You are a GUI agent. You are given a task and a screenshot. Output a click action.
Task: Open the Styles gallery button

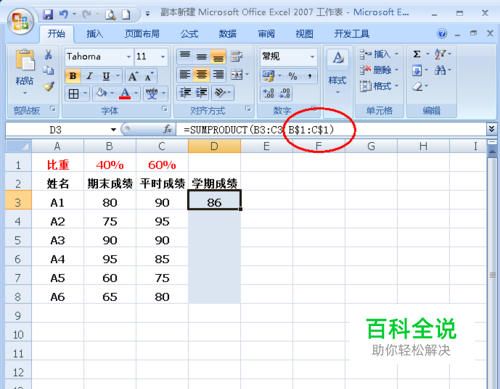click(338, 71)
